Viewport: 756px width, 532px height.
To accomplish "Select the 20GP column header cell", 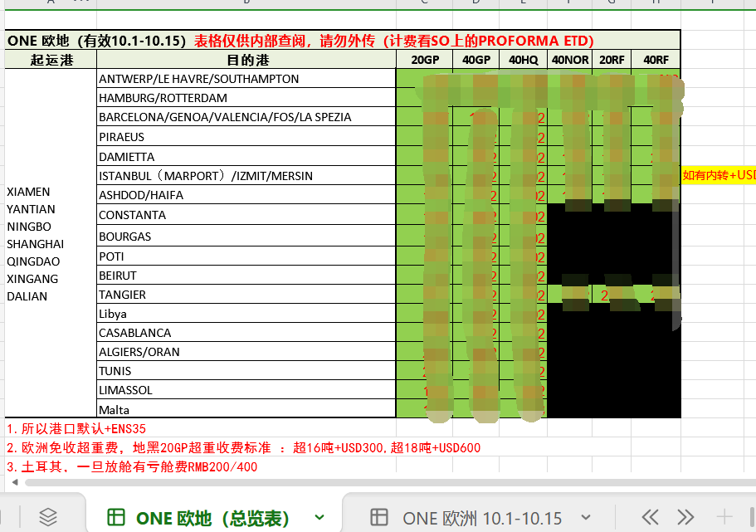I will click(424, 60).
